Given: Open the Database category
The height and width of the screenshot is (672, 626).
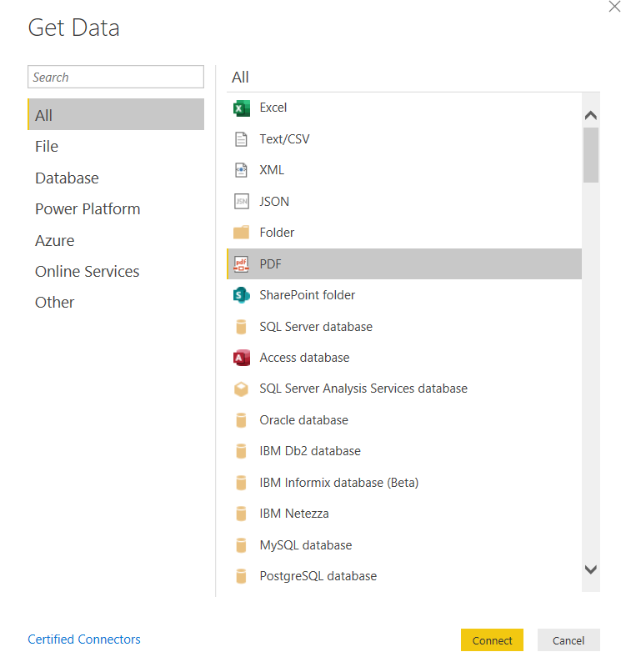Looking at the screenshot, I should (67, 178).
